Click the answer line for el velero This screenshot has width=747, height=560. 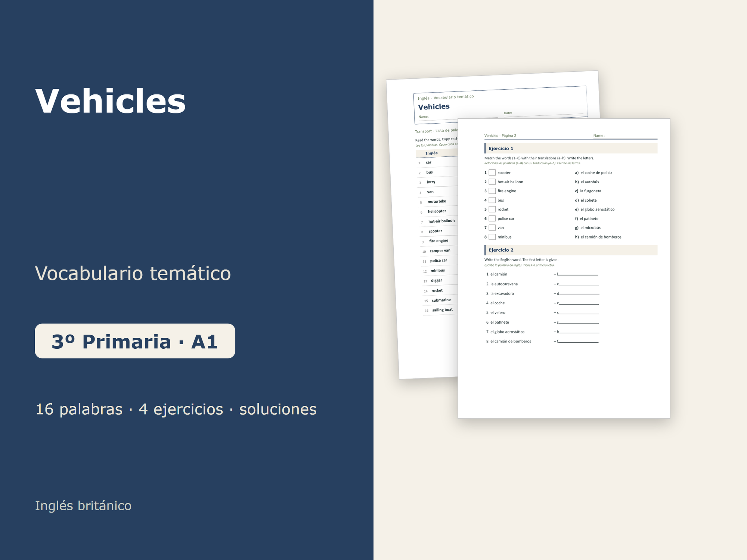tap(579, 312)
